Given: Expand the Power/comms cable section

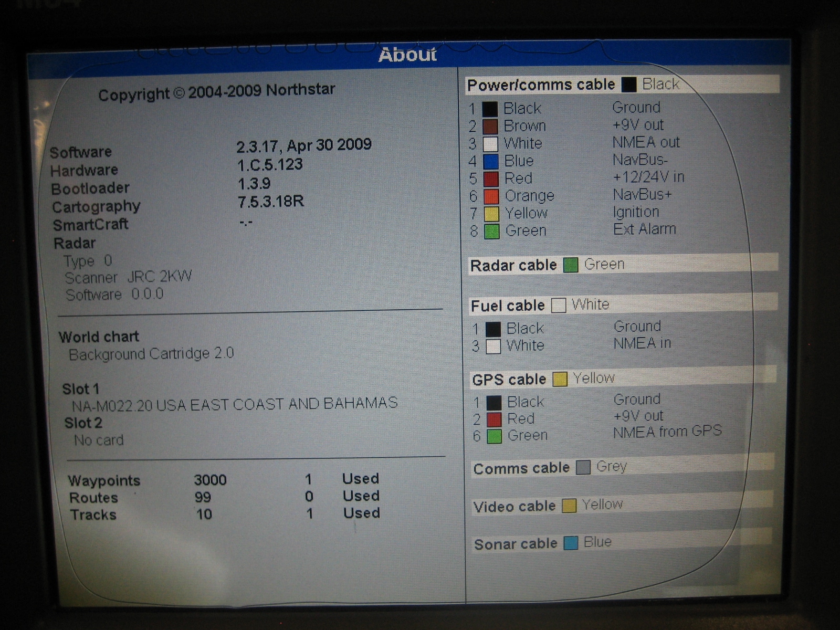Looking at the screenshot, I should click(541, 84).
